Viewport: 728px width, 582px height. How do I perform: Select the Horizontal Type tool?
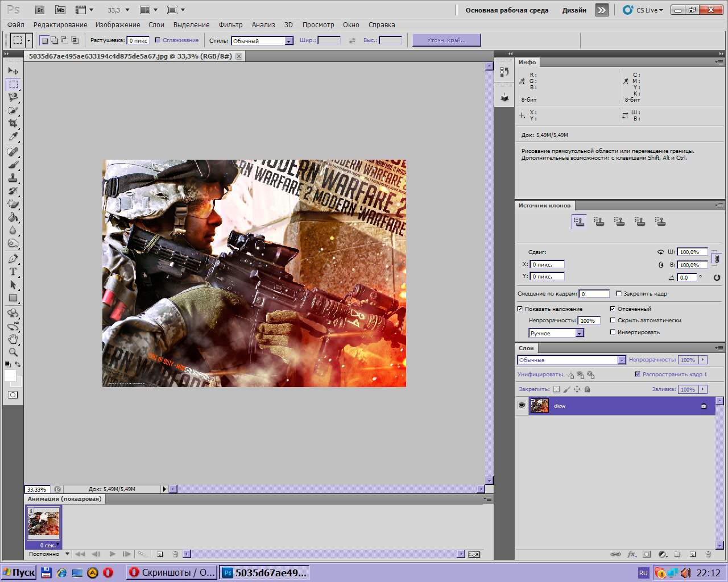[13, 272]
